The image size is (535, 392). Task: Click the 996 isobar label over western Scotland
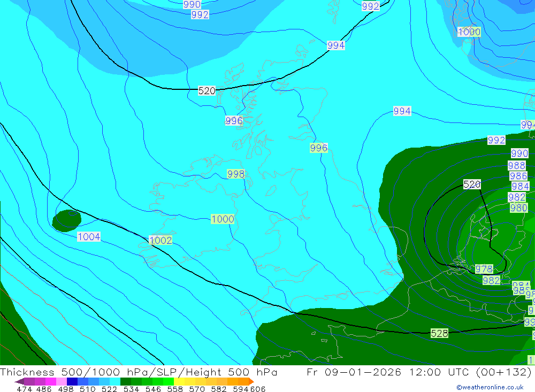234,120
